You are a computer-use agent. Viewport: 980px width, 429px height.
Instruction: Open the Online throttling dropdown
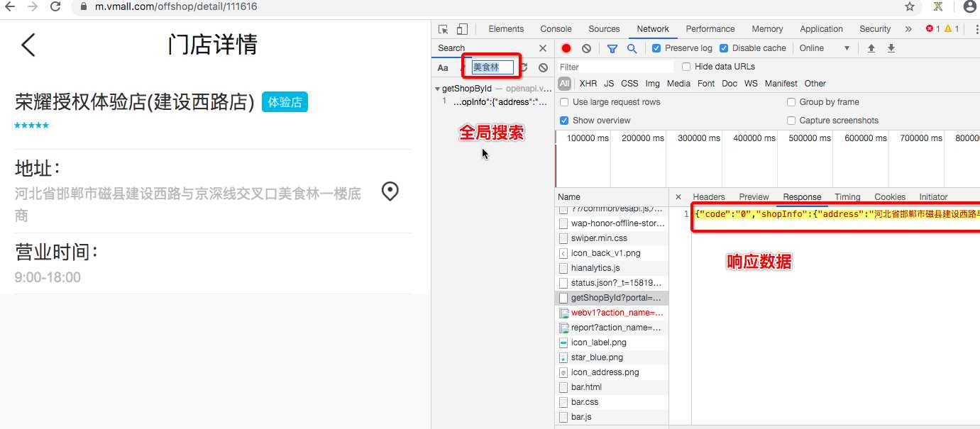tap(825, 48)
